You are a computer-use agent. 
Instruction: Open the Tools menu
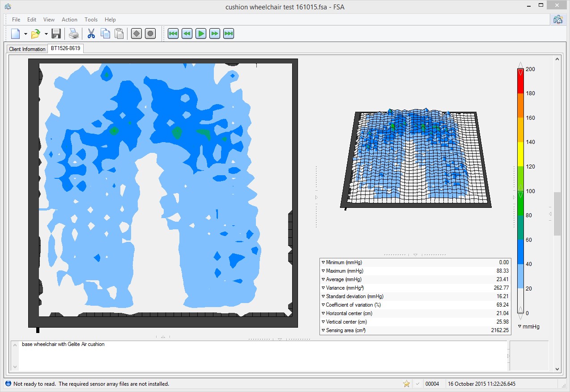pyautogui.click(x=91, y=20)
